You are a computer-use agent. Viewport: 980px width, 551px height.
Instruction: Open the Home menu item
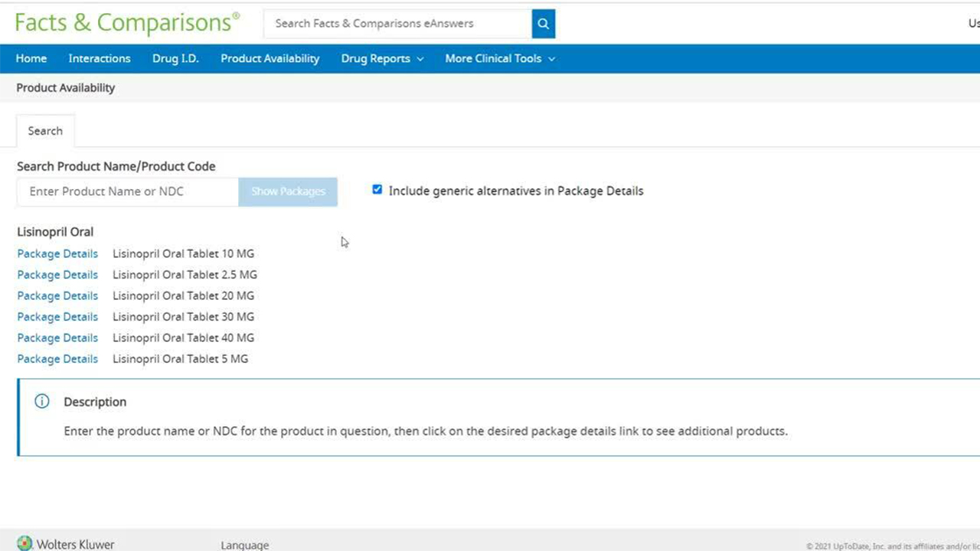[x=31, y=59]
